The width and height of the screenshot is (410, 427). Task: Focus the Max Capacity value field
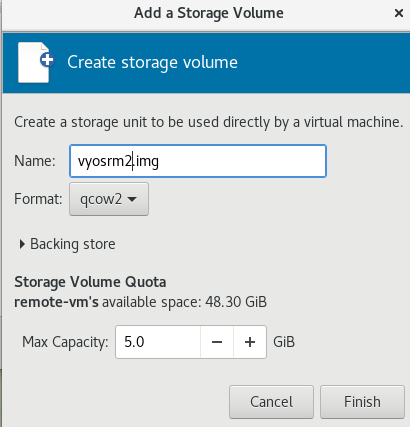158,342
